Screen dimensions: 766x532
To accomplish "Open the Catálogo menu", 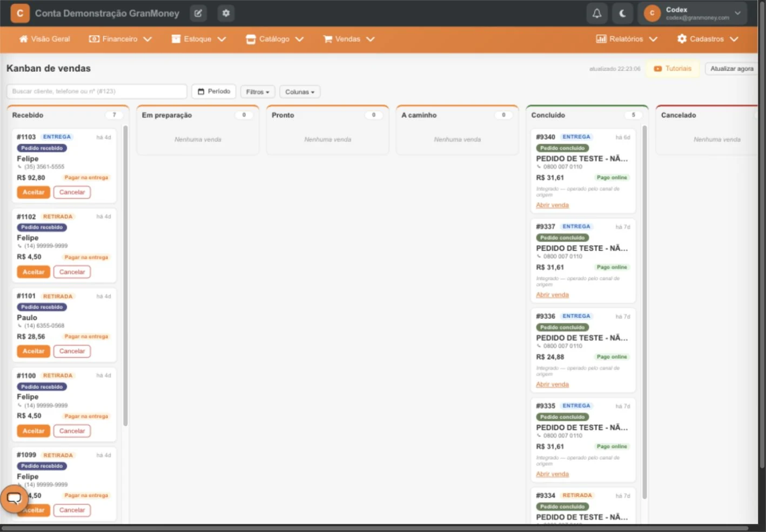I will [x=274, y=39].
